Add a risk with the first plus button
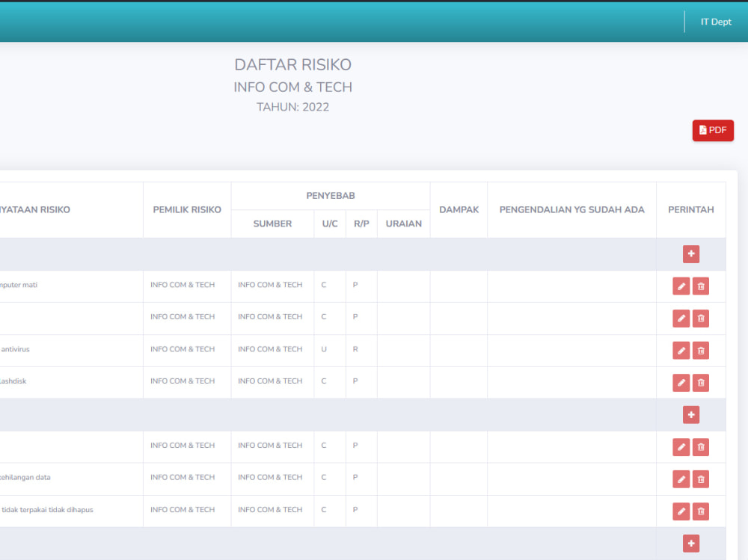Image resolution: width=748 pixels, height=560 pixels. pyautogui.click(x=690, y=253)
